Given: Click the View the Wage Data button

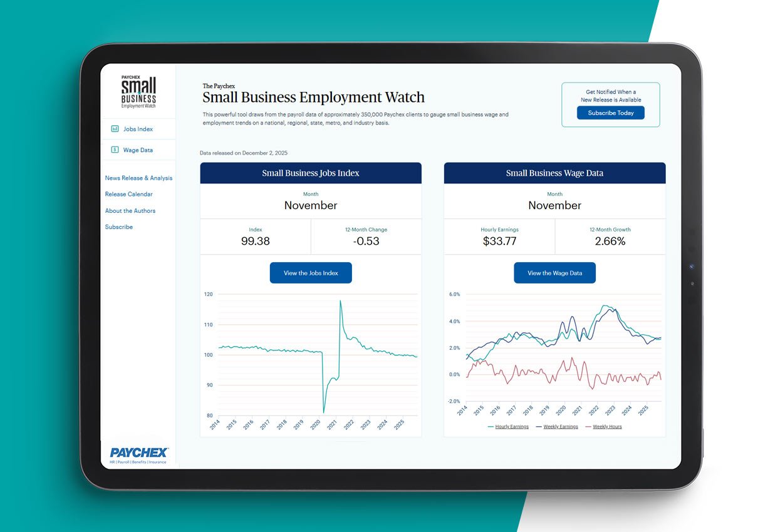Looking at the screenshot, I should click(x=554, y=272).
